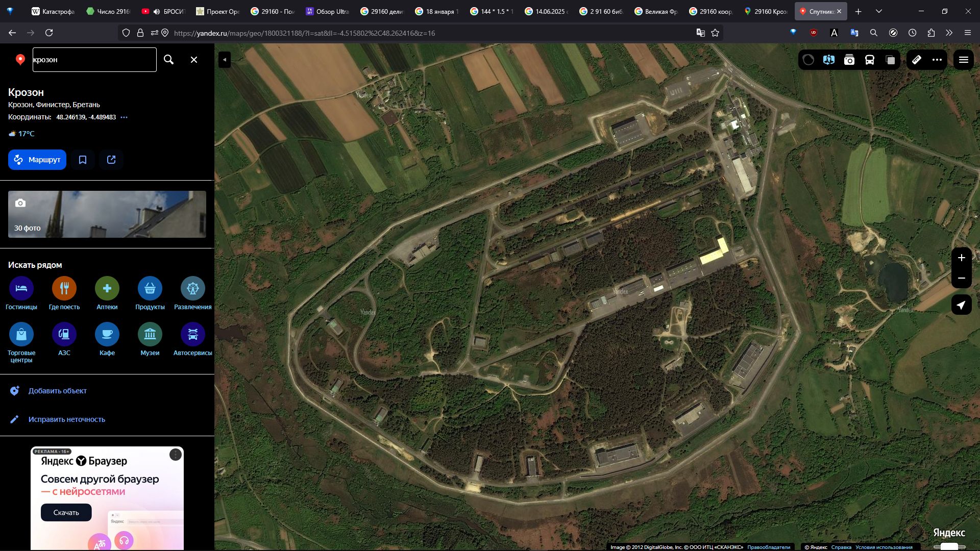
Task: Click Исправить неточность link
Action: [x=67, y=419]
